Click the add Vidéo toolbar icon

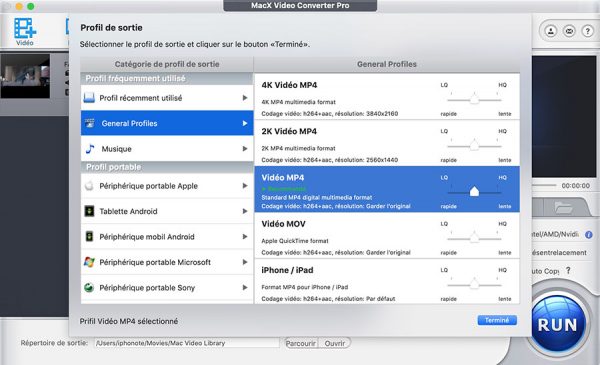25,31
